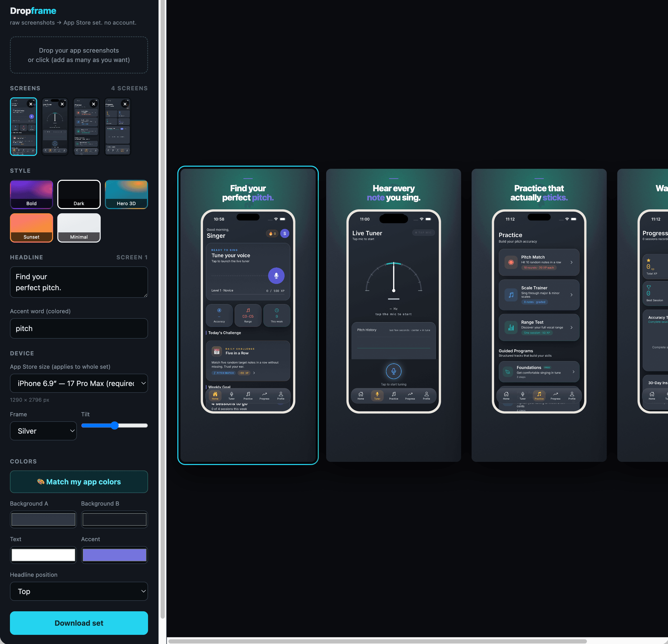Select the Live Tuner thumbnail in Screens
The image size is (668, 644).
(55, 127)
